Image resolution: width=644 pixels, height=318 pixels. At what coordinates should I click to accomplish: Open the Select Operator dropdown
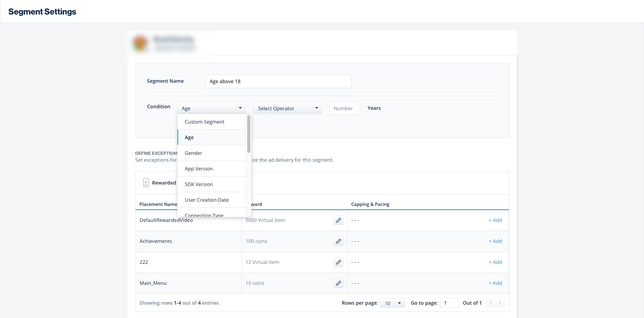pos(288,108)
